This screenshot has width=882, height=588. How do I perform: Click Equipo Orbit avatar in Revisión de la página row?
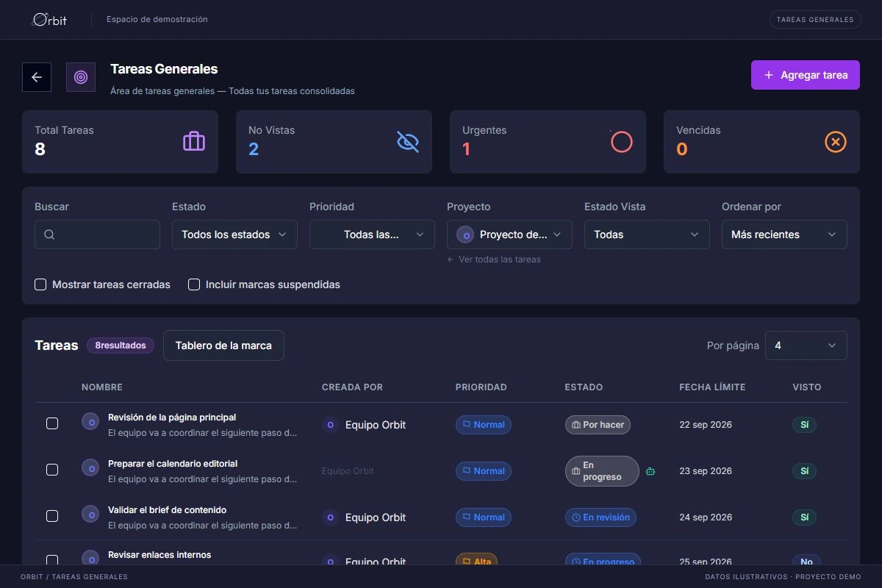click(331, 425)
